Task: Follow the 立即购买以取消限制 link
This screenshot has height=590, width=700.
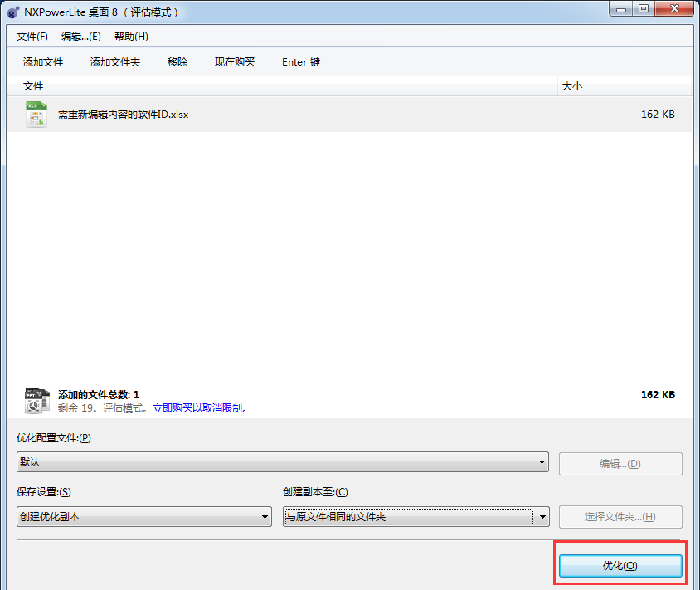Action: 200,408
